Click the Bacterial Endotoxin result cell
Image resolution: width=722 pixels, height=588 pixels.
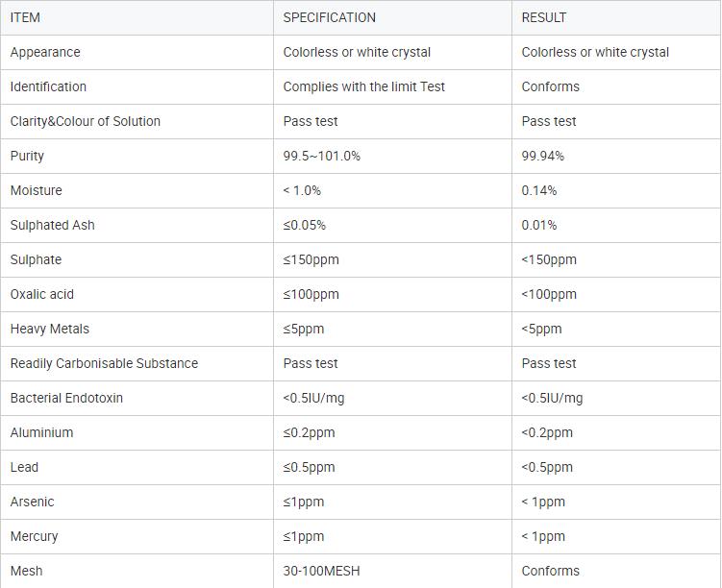tap(616, 398)
